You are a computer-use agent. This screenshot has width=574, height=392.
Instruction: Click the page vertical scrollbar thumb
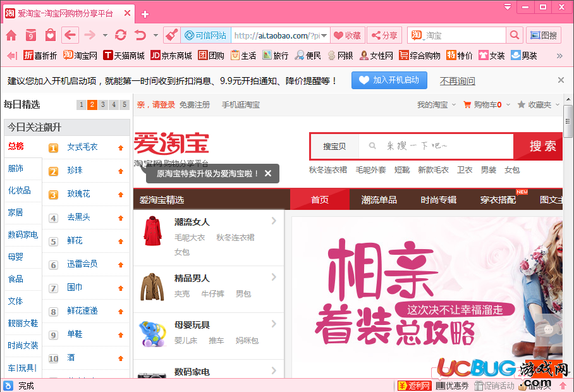pyautogui.click(x=568, y=121)
